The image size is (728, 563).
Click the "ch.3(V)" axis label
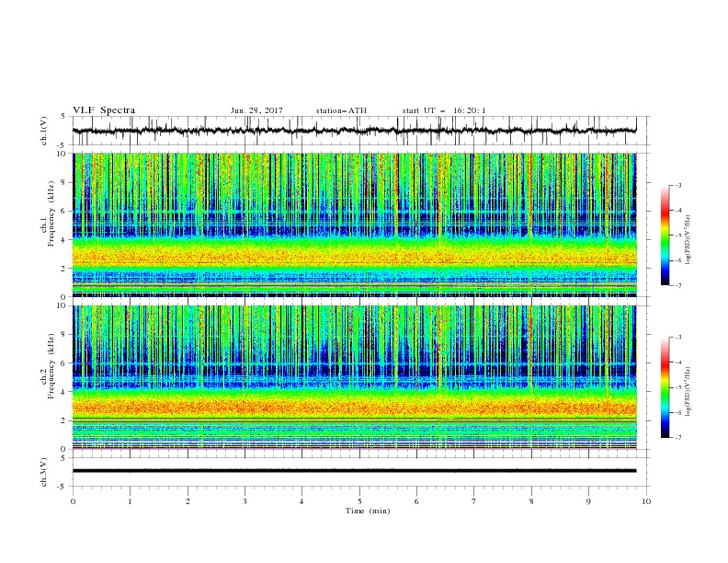tap(44, 472)
